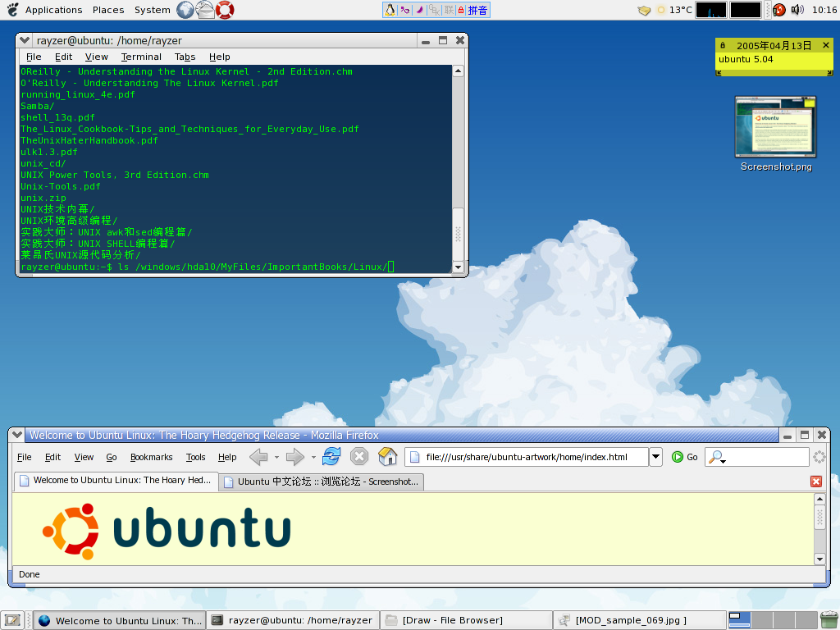Click the 13°C weather applet
The width and height of the screenshot is (840, 630).
(x=674, y=10)
